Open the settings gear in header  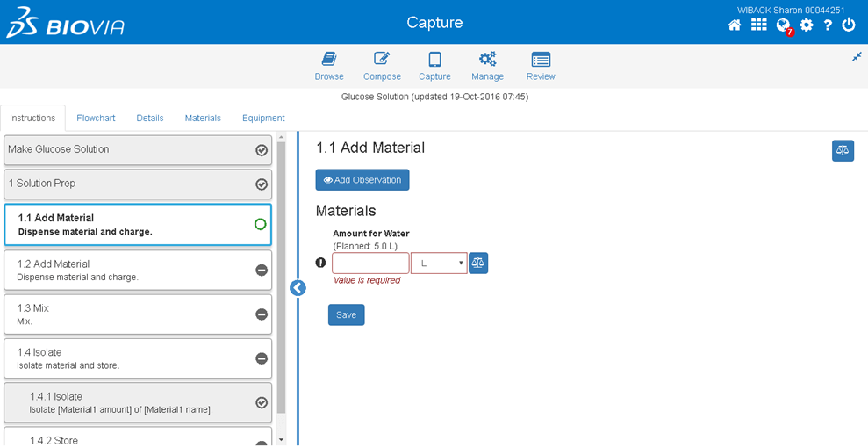point(807,25)
